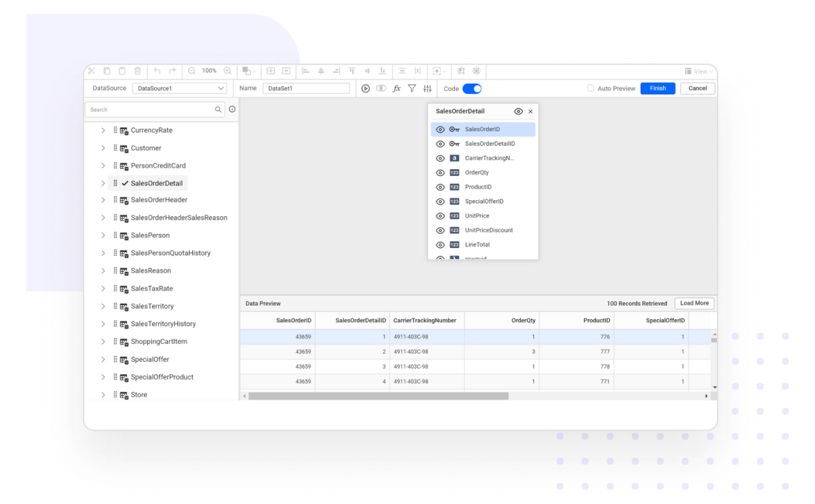This screenshot has height=504, width=815.
Task: Expand the SalesOrderHeader tree node
Action: click(x=102, y=200)
